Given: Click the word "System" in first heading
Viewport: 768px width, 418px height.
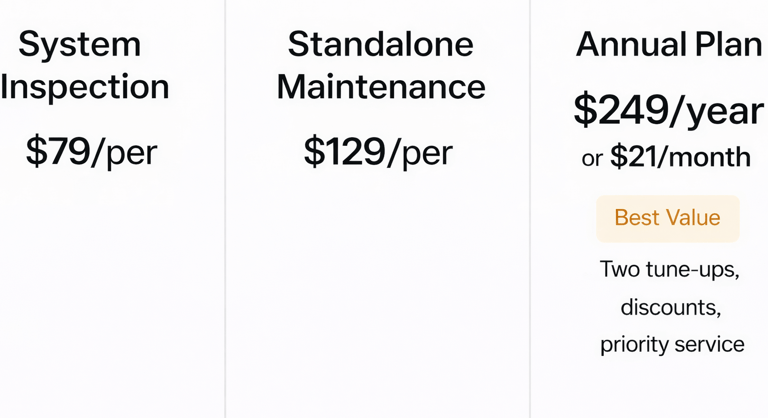Looking at the screenshot, I should coord(80,44).
